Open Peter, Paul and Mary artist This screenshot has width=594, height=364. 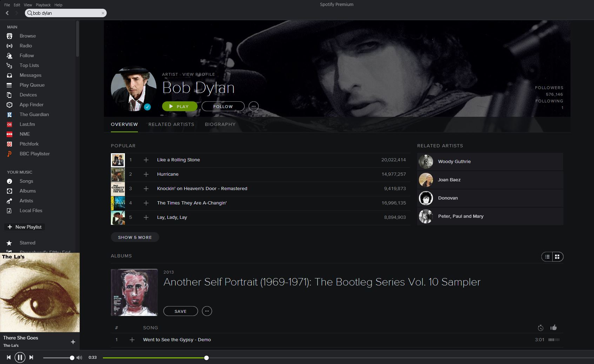click(x=490, y=216)
